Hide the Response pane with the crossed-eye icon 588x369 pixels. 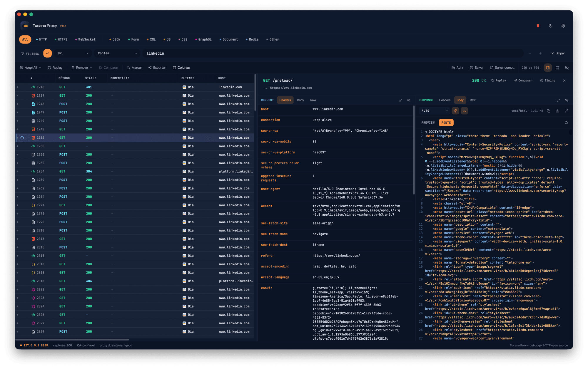566,100
